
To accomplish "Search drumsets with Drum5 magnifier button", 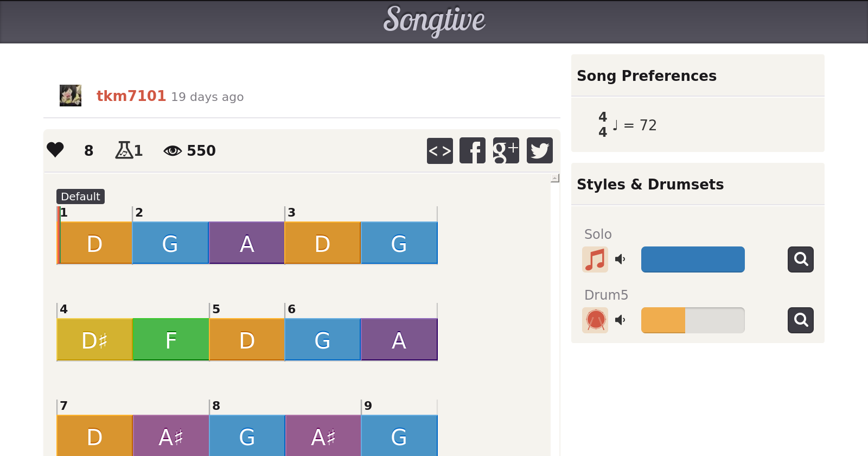I will pyautogui.click(x=801, y=320).
